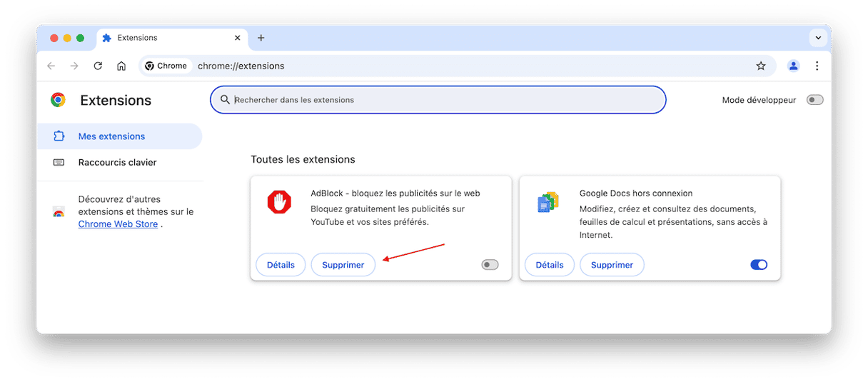Expand the tab search dropdown arrow
The height and width of the screenshot is (382, 868).
coord(817,38)
